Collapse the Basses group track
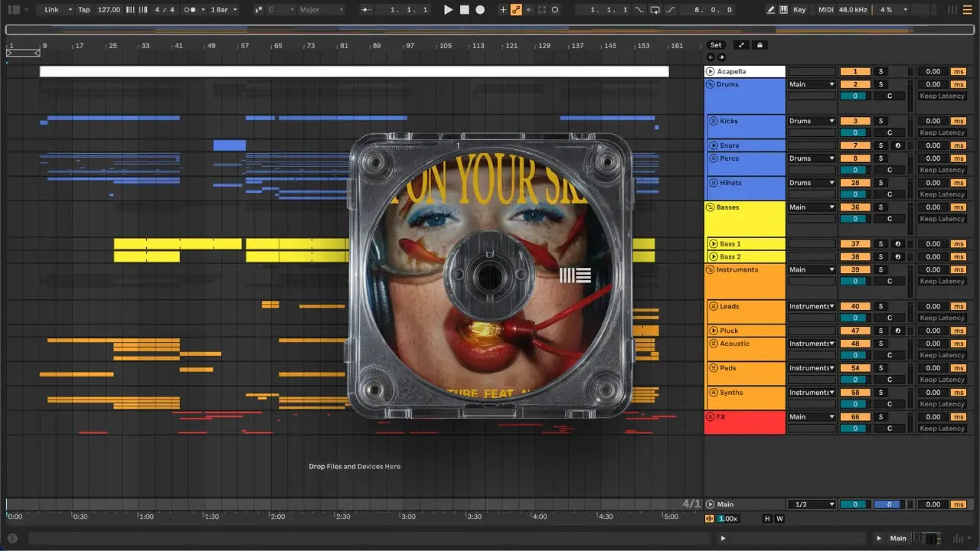The height and width of the screenshot is (551, 980). click(710, 207)
